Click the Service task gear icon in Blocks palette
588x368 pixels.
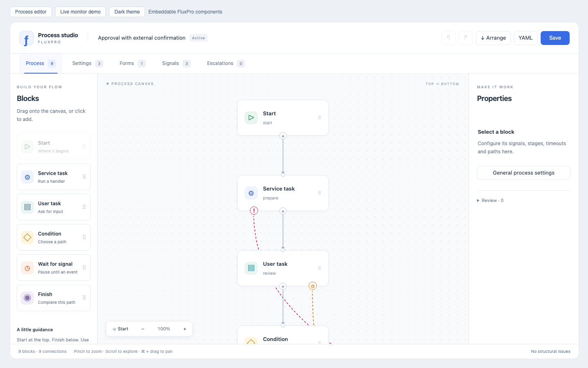click(x=27, y=177)
